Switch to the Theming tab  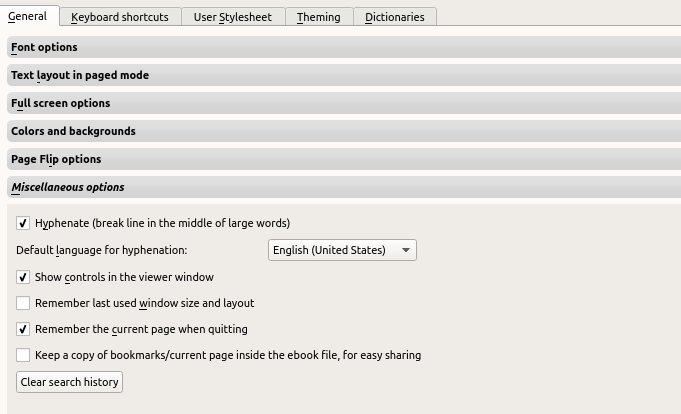pyautogui.click(x=319, y=17)
